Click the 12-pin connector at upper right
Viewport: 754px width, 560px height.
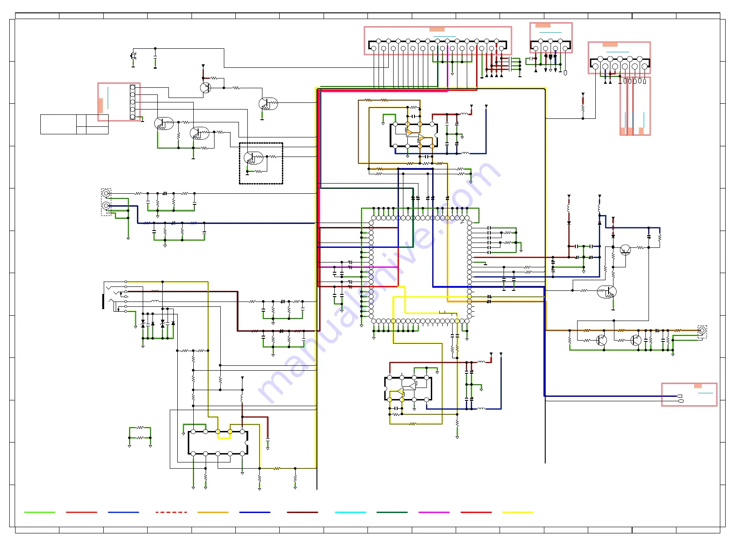(620, 63)
